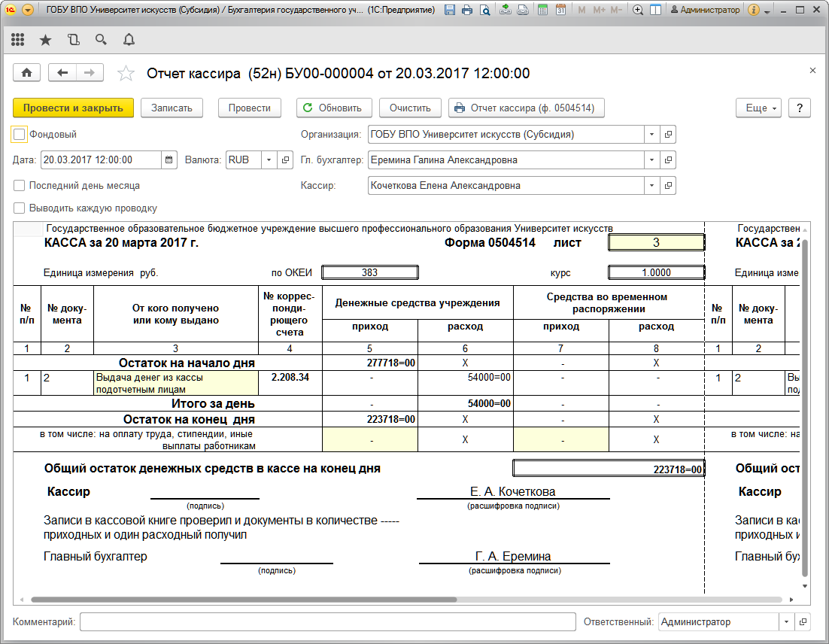Print using the printer icon in title bar
Screen dimensions: 829x644
tap(467, 10)
